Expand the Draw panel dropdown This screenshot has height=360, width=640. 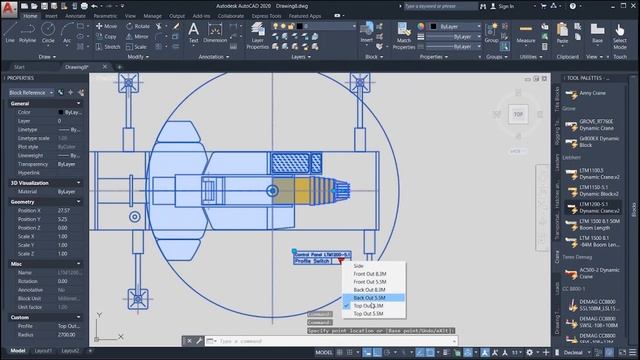[x=47, y=57]
